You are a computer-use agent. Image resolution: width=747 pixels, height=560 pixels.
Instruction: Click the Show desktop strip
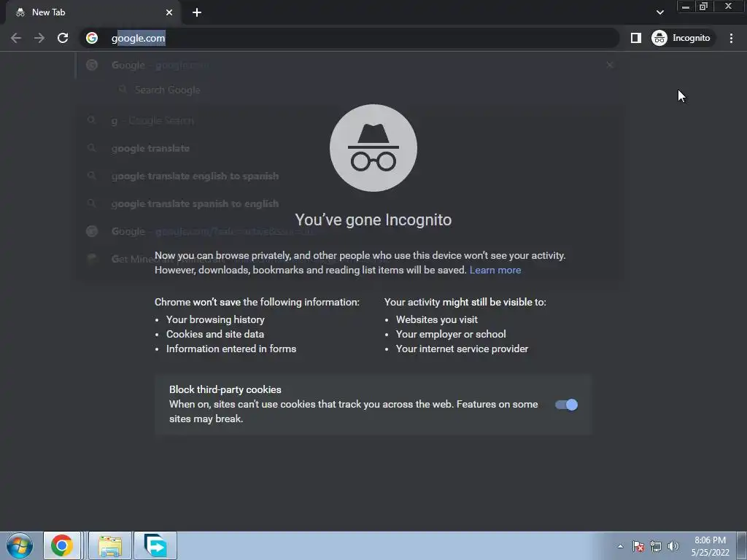(742, 545)
